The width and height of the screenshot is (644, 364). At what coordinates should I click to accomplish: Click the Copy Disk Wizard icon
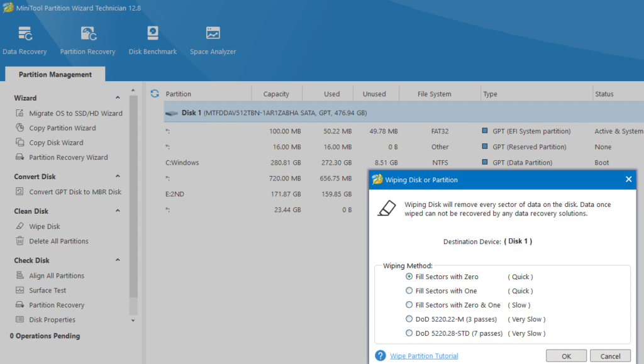(x=19, y=143)
